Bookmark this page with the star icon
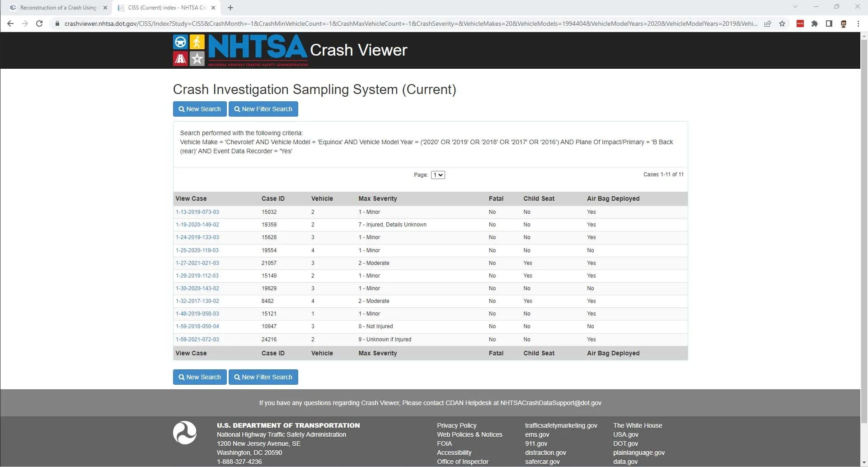The height and width of the screenshot is (467, 868). point(783,24)
